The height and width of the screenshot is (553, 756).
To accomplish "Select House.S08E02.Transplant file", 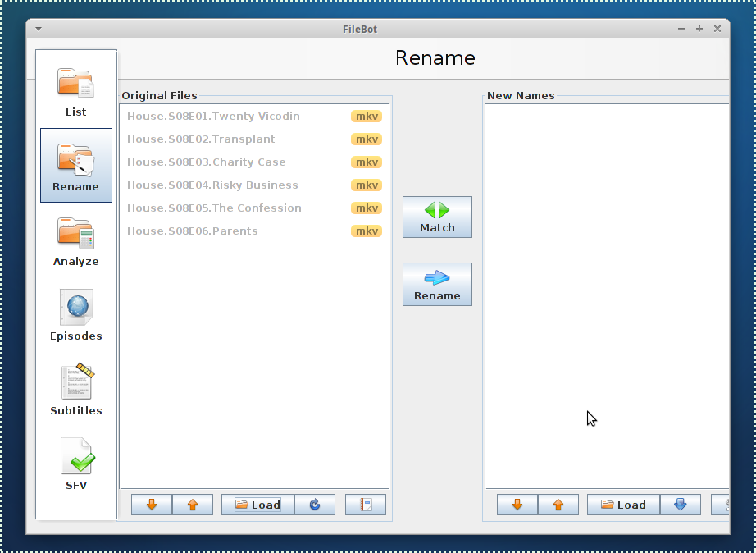I will 254,139.
